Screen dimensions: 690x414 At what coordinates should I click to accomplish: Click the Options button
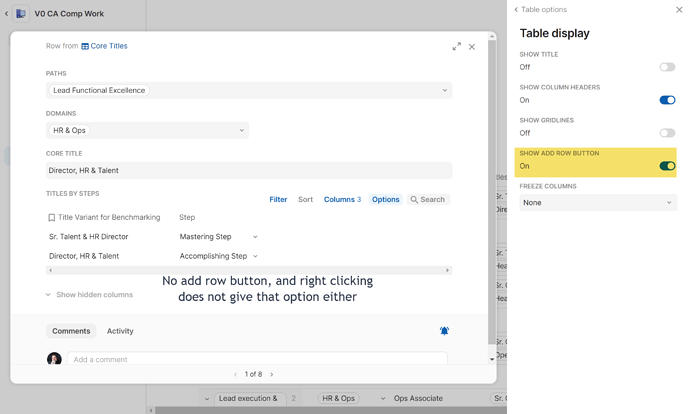click(x=385, y=200)
